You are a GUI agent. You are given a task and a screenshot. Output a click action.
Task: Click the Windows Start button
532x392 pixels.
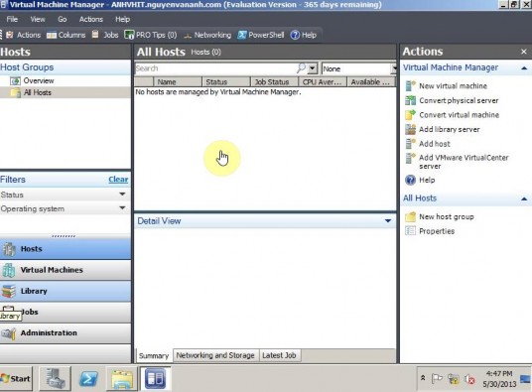click(x=16, y=379)
